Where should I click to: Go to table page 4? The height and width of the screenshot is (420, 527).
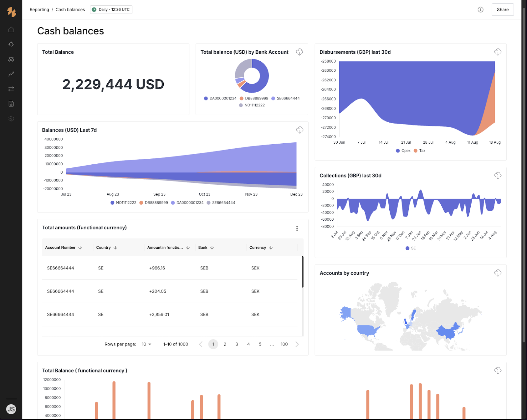[248, 344]
